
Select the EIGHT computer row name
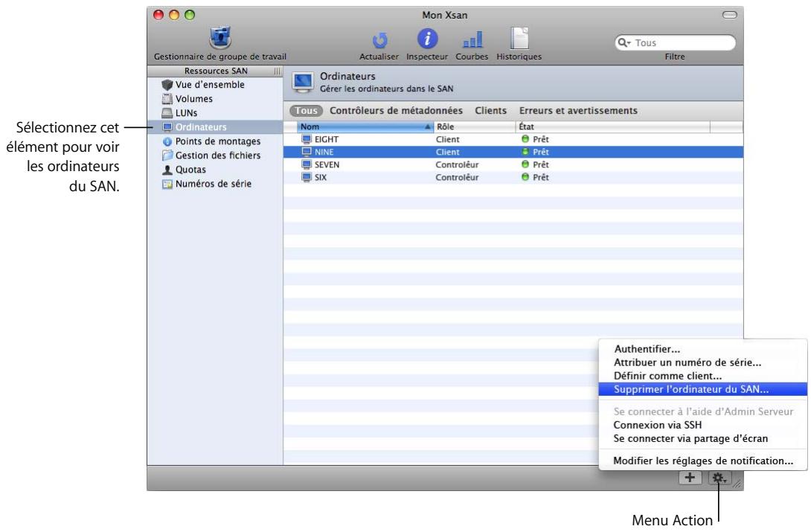point(327,139)
